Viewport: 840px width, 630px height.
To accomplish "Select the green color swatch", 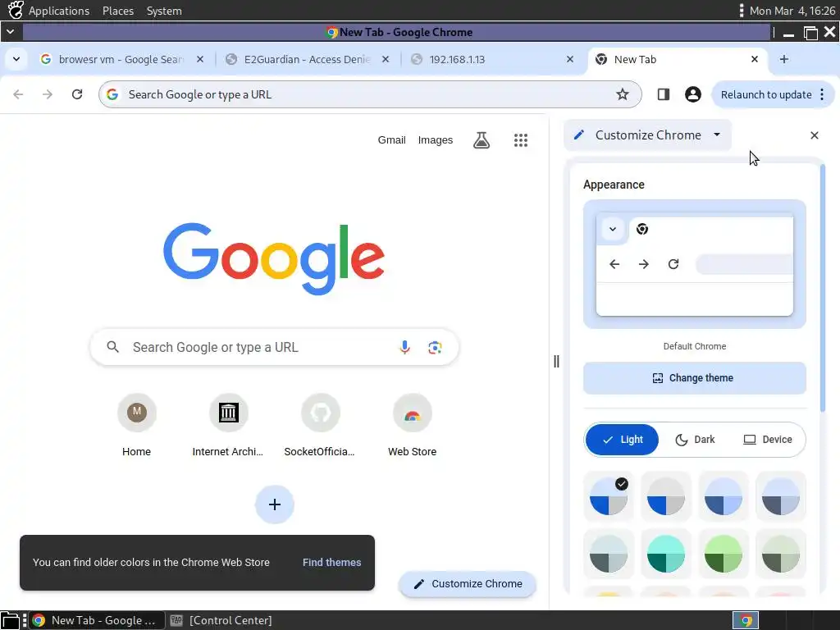I will (x=724, y=554).
